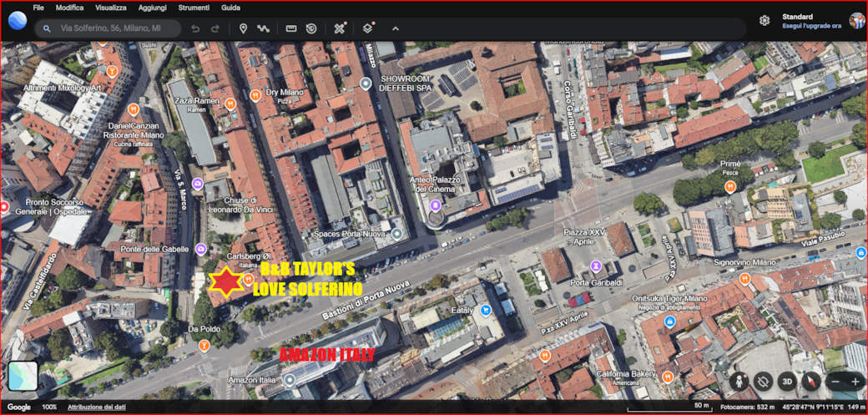
Task: Select the Primè Pesce restaurant pin
Action: (729, 187)
